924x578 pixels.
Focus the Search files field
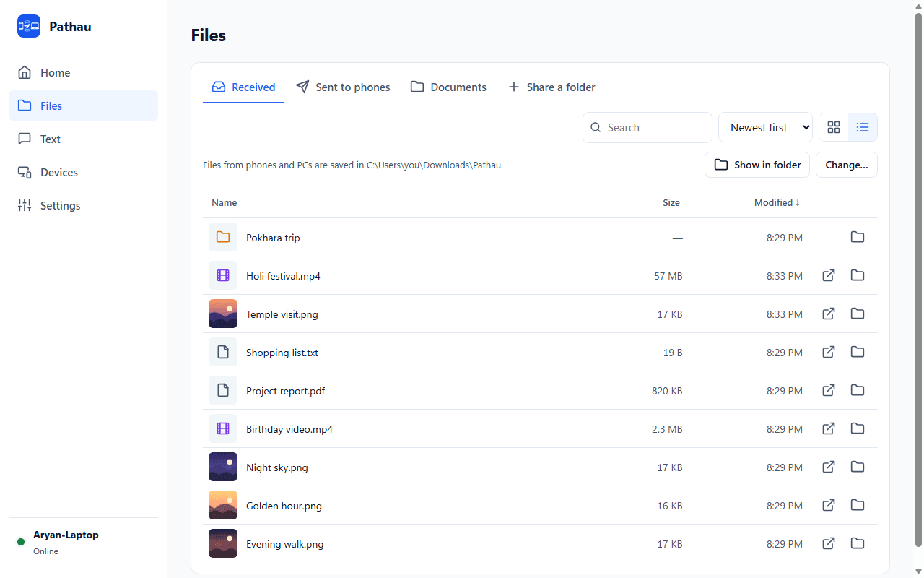tap(648, 127)
